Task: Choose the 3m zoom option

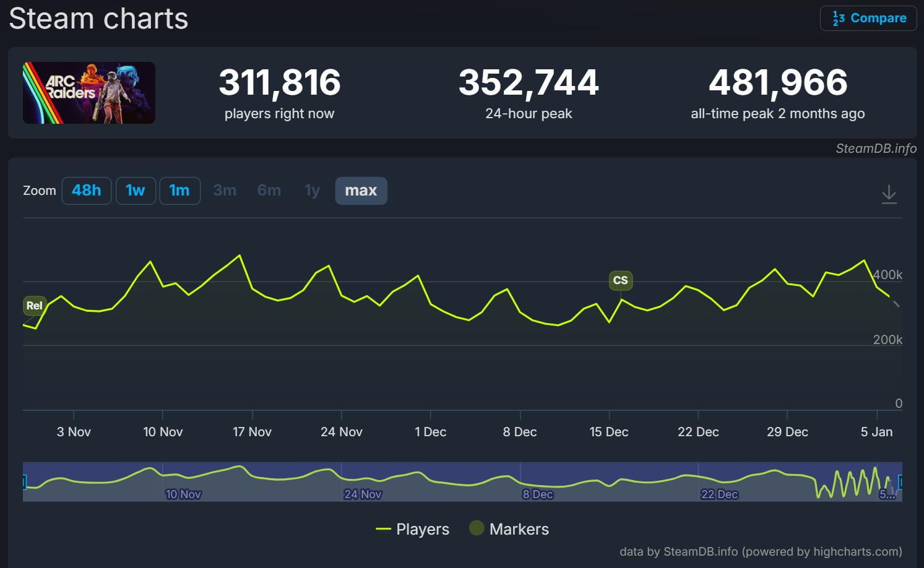Action: click(x=225, y=191)
